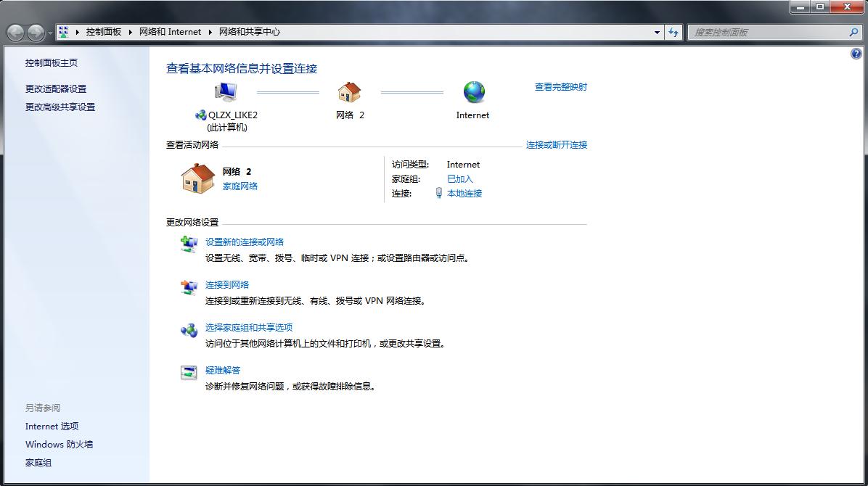Click 连接或断开连接 option
868x486 pixels.
click(x=557, y=144)
